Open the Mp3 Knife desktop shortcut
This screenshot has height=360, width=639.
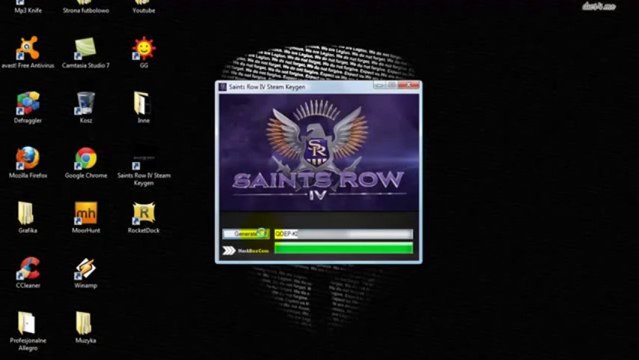[x=28, y=7]
